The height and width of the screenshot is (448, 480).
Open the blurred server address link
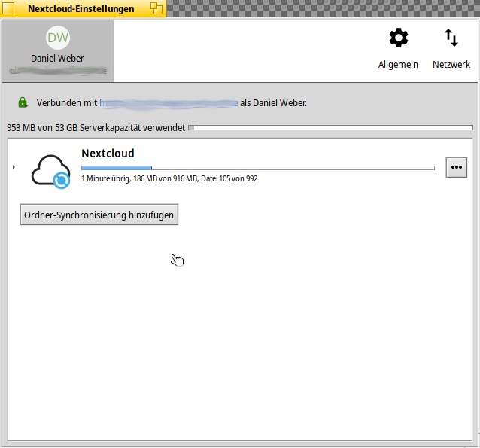[x=169, y=102]
